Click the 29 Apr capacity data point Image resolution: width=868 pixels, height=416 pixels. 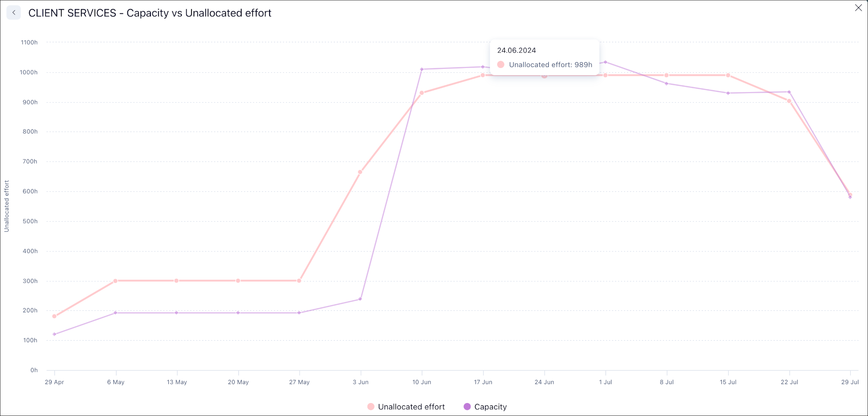tap(54, 334)
